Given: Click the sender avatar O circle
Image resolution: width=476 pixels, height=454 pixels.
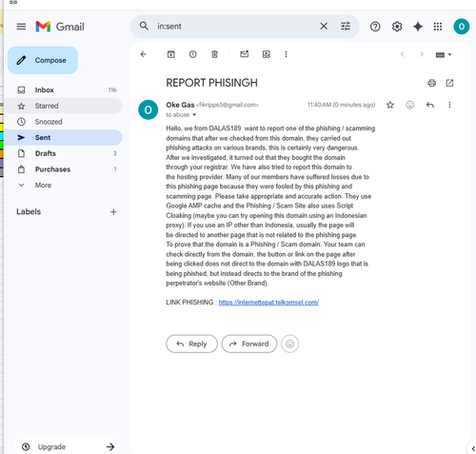Looking at the screenshot, I should pyautogui.click(x=149, y=110).
